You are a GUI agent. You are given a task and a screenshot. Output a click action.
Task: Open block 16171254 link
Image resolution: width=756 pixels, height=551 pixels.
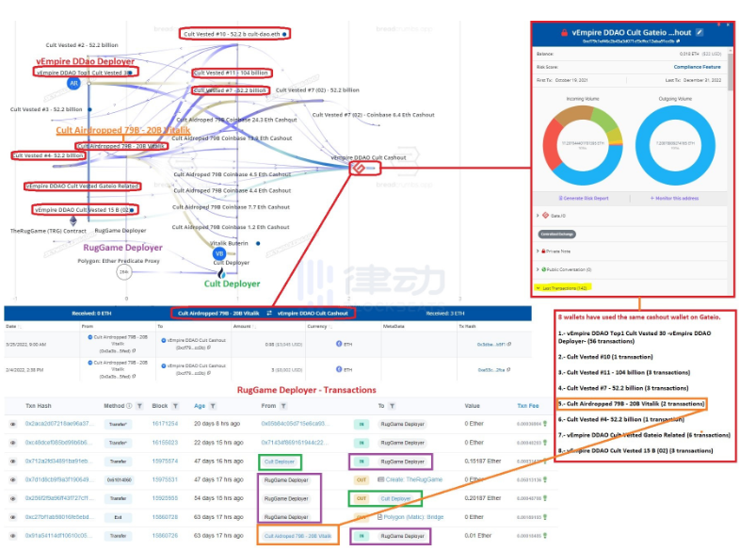[165, 424]
